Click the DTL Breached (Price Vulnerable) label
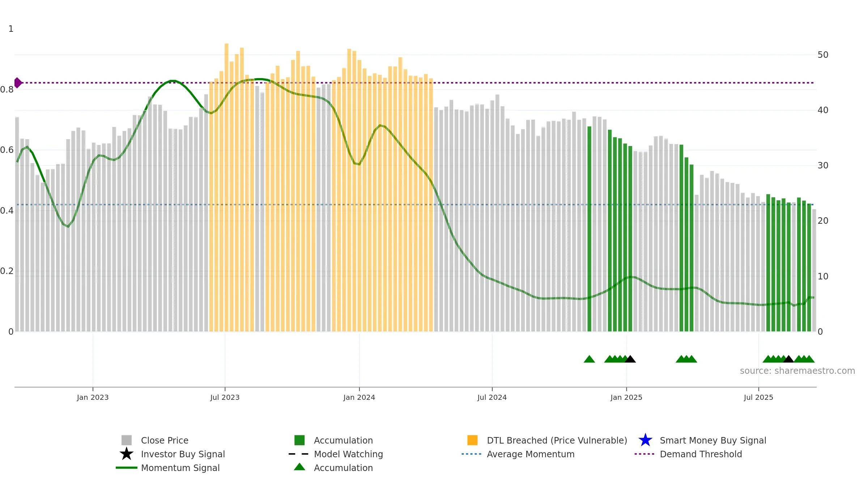 (x=557, y=440)
